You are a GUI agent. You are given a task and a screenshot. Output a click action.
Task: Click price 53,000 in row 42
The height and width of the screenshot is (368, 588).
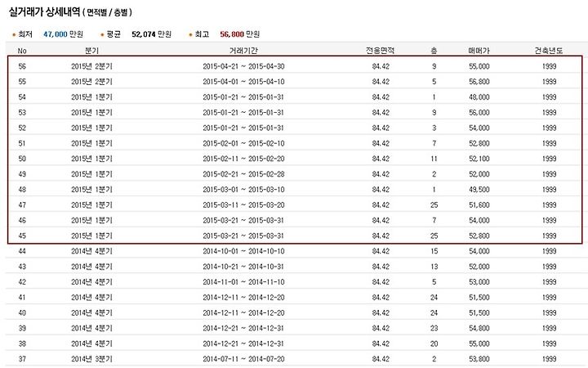point(479,282)
